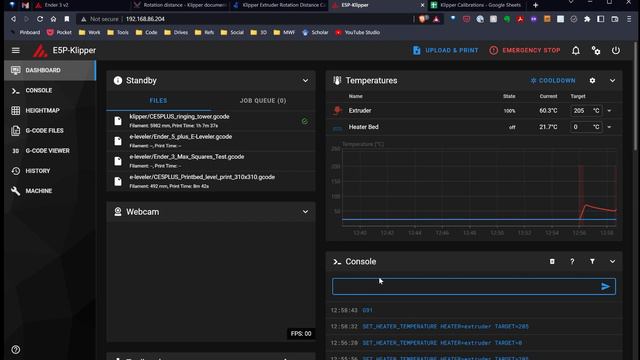Screen dimensions: 640x360
Task: Open Machine page from sidebar
Action: tap(50, 191)
